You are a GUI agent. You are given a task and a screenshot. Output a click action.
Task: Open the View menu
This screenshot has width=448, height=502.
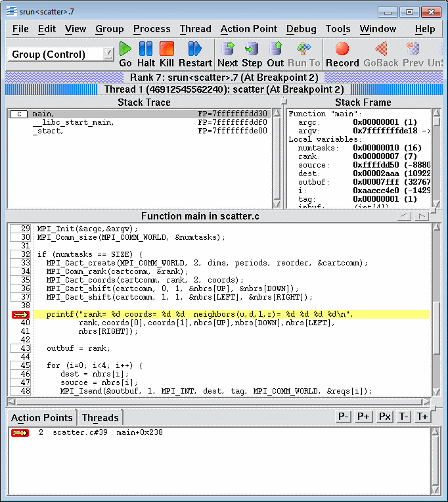pos(76,29)
